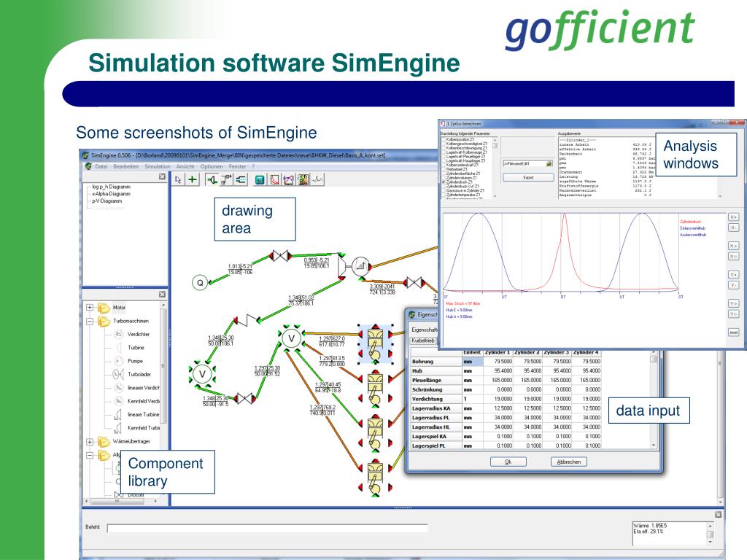The width and height of the screenshot is (747, 560).
Task: Select the bottom cylinder block
Action: click(x=376, y=477)
